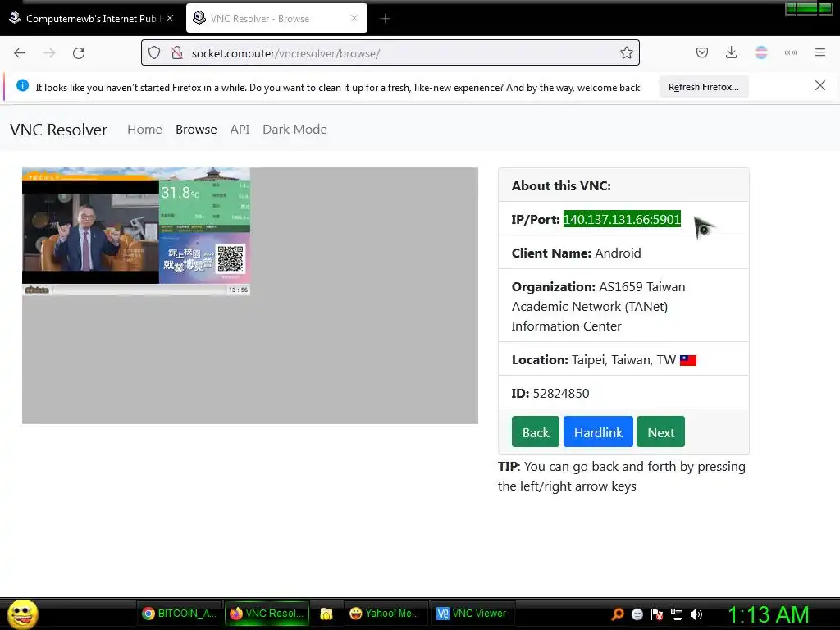Click the AS1659 Taiwan Academic Network organization text
The width and height of the screenshot is (840, 630).
[598, 307]
